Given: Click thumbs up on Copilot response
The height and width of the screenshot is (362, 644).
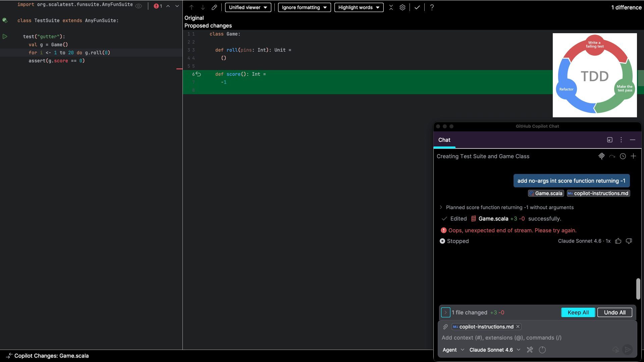Looking at the screenshot, I should [618, 241].
